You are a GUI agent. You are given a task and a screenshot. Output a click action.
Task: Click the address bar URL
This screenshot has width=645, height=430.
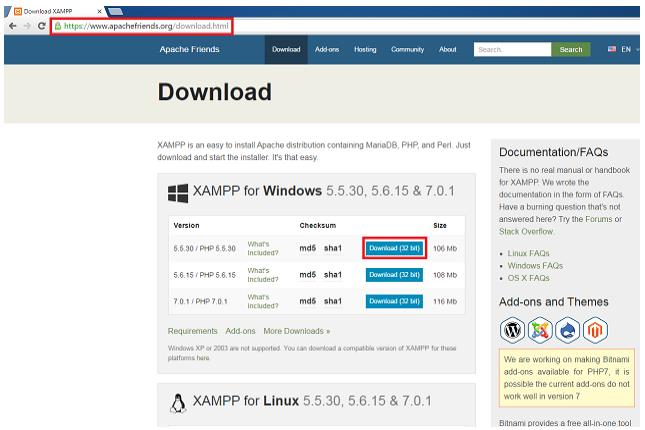pyautogui.click(x=146, y=26)
